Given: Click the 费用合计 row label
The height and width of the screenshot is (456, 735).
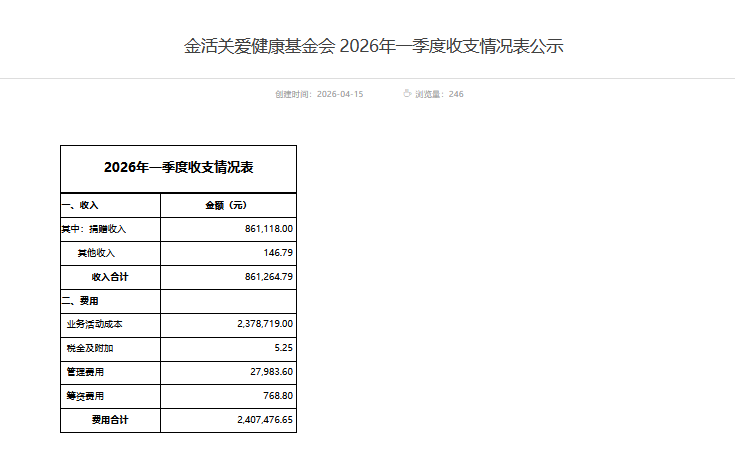Looking at the screenshot, I should (110, 420).
